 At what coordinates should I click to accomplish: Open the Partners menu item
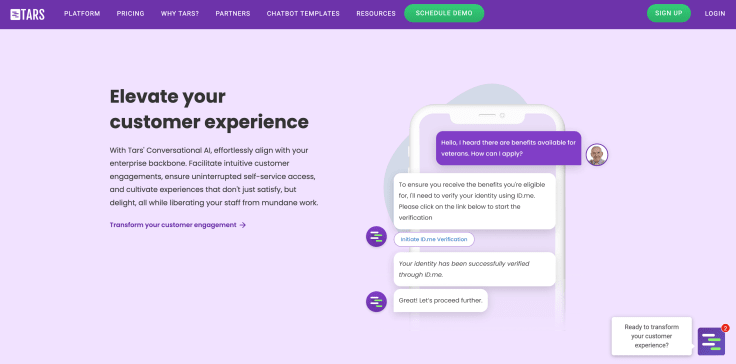233,14
